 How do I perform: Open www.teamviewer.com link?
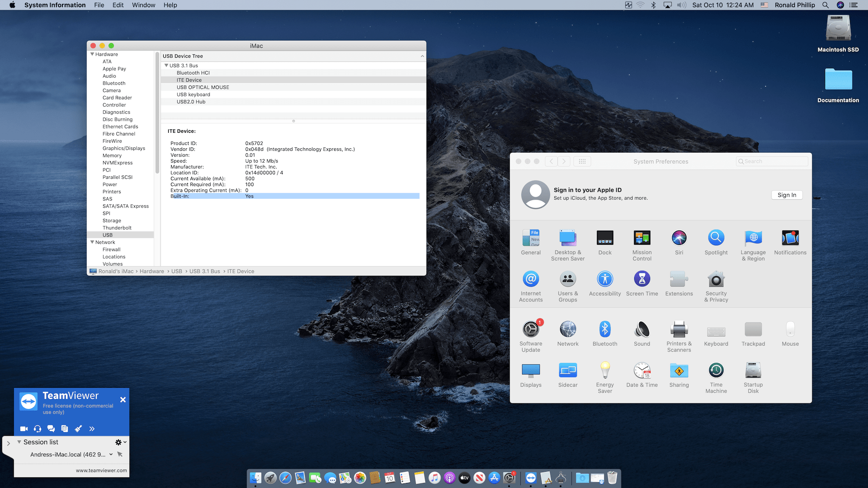[x=101, y=470]
